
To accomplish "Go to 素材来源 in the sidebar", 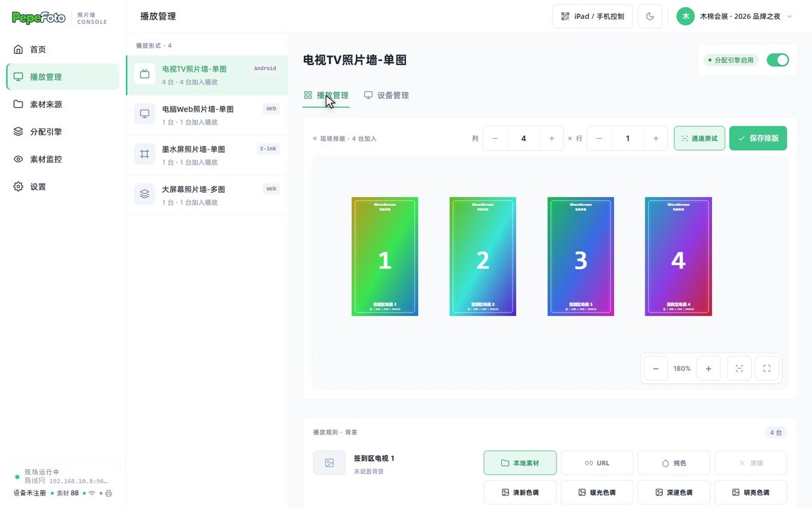I will pos(63,104).
